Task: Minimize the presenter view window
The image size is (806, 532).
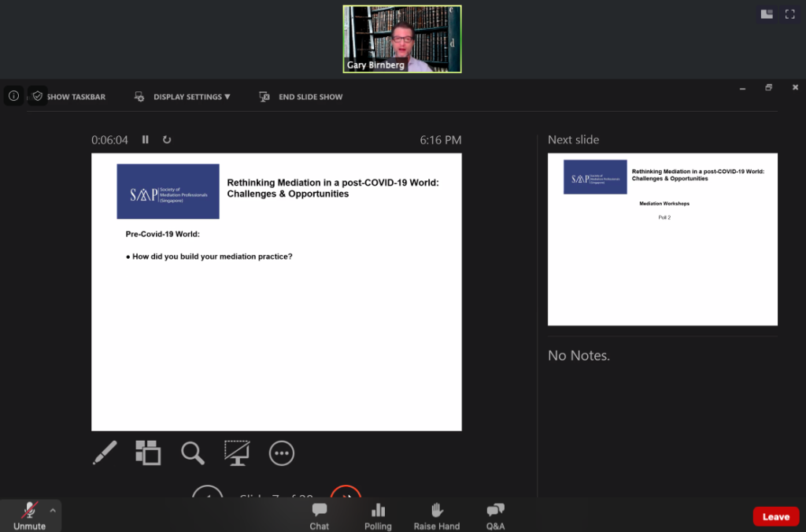Action: [x=742, y=88]
